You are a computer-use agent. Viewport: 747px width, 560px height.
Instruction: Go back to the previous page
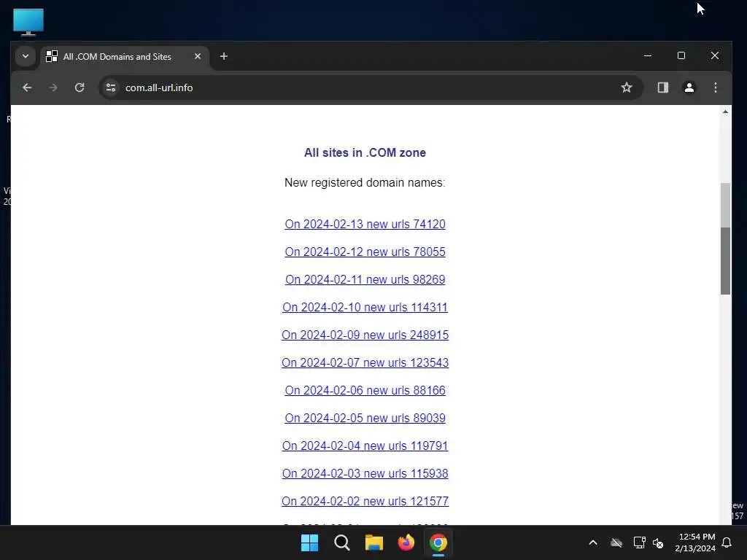[27, 87]
